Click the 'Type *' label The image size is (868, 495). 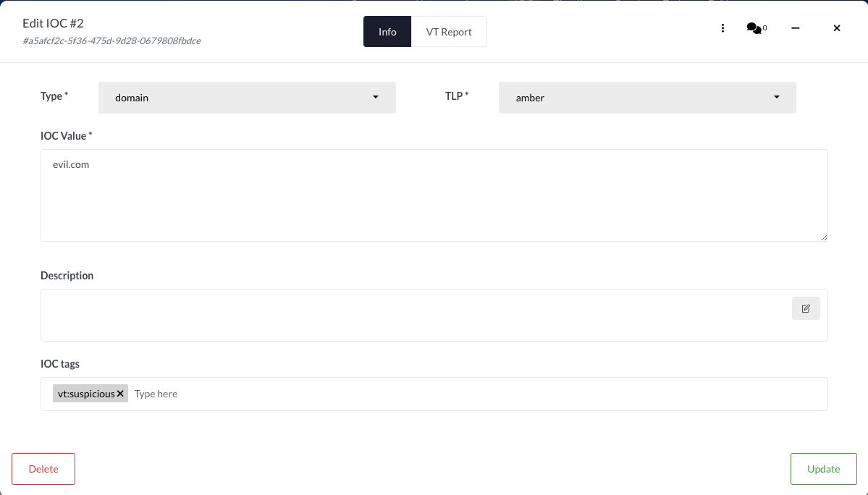54,96
